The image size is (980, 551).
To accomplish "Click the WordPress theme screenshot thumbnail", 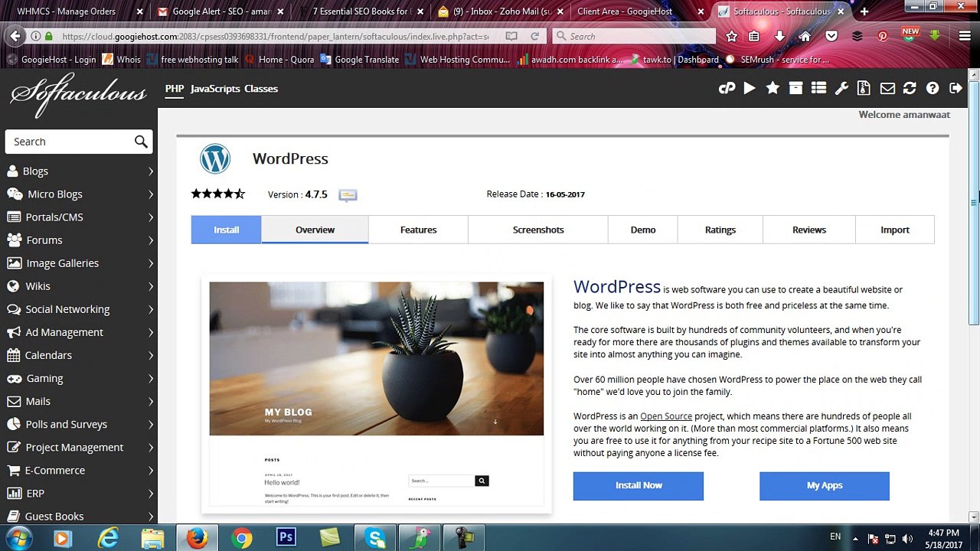I will coord(377,393).
